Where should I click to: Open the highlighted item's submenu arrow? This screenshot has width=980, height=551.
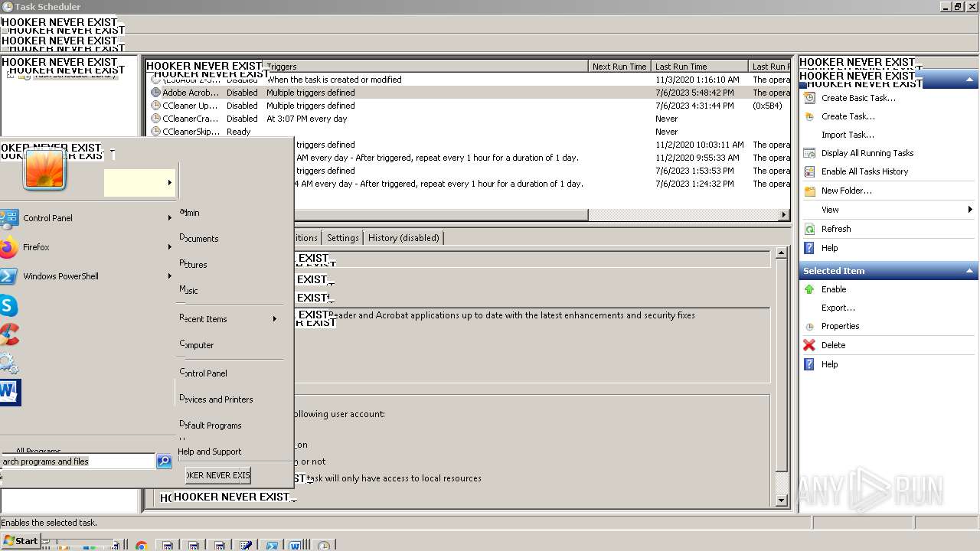click(x=169, y=183)
